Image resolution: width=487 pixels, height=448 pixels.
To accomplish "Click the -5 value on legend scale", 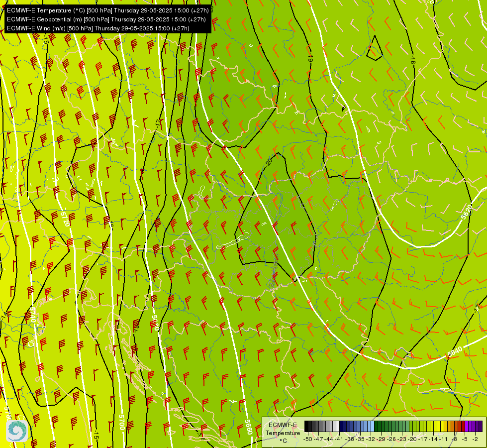I will (465, 439).
